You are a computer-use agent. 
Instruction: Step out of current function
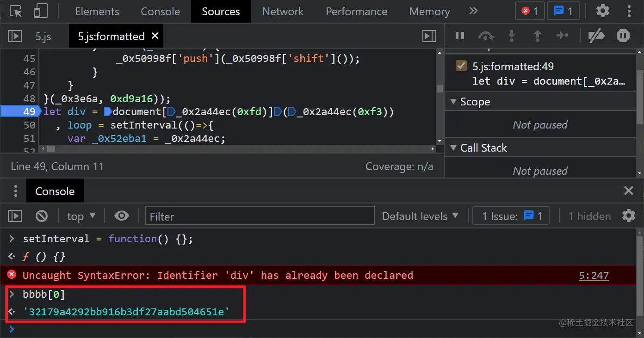[x=537, y=36]
